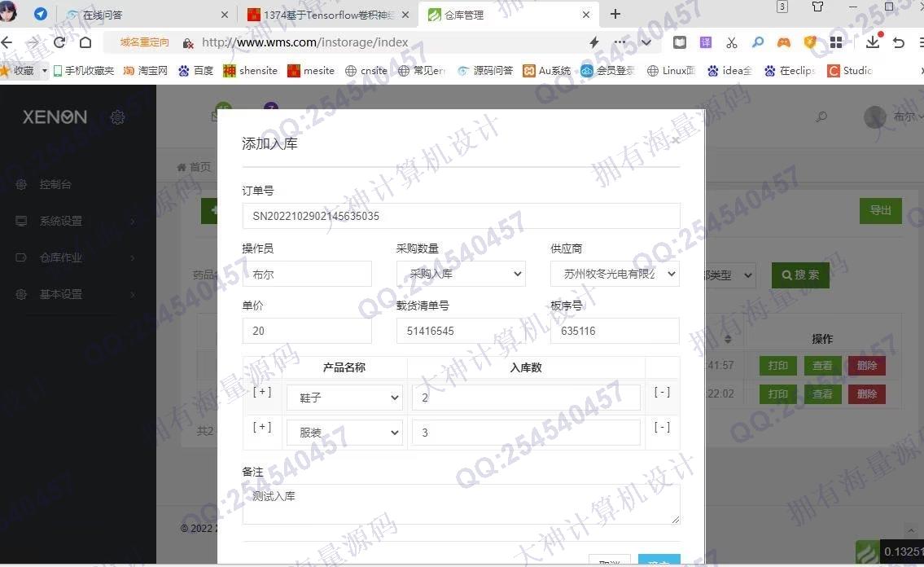
Task: Click the green 搜索 search button
Action: 800,275
